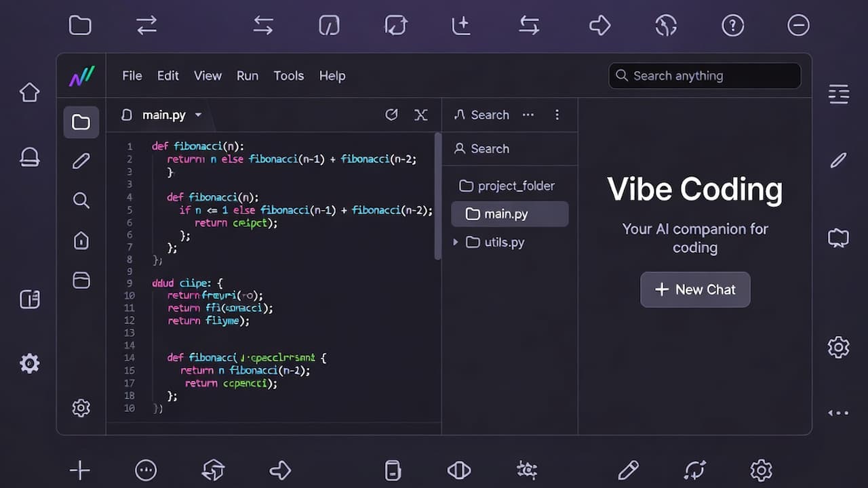Open the Run menu
The image size is (868, 488).
(x=247, y=76)
